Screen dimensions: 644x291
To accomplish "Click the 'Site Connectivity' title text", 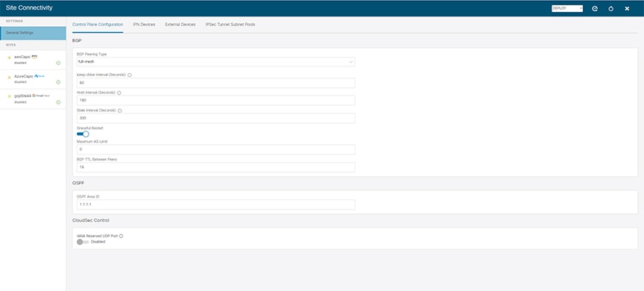I will 29,7.
